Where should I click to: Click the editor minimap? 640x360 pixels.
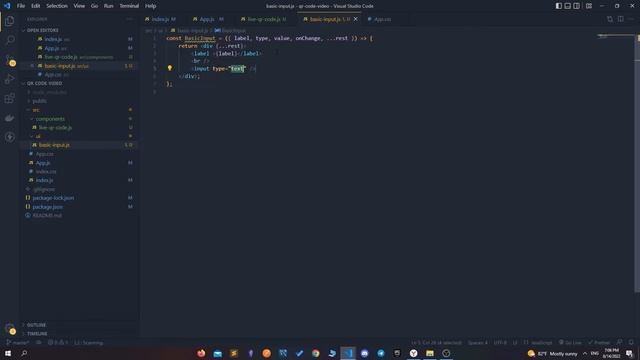point(615,37)
